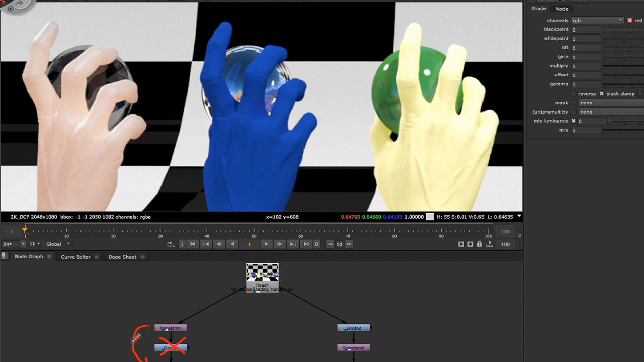The height and width of the screenshot is (362, 644).
Task: Skip forward by frame increment
Action: click(349, 244)
